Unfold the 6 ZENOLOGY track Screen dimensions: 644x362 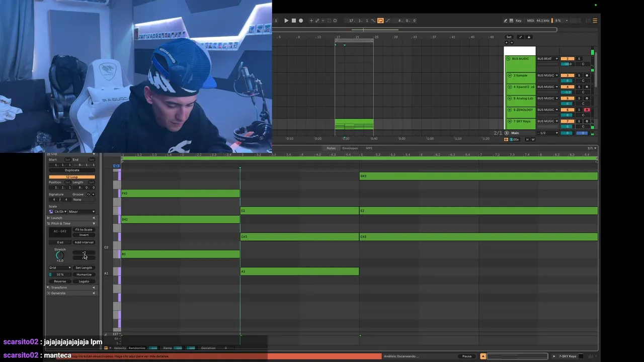coord(510,110)
